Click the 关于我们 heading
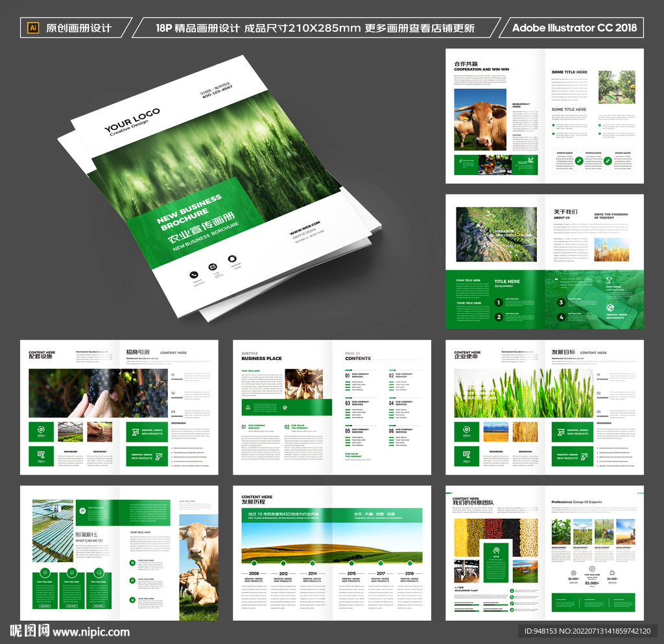The height and width of the screenshot is (644, 664). point(565,211)
